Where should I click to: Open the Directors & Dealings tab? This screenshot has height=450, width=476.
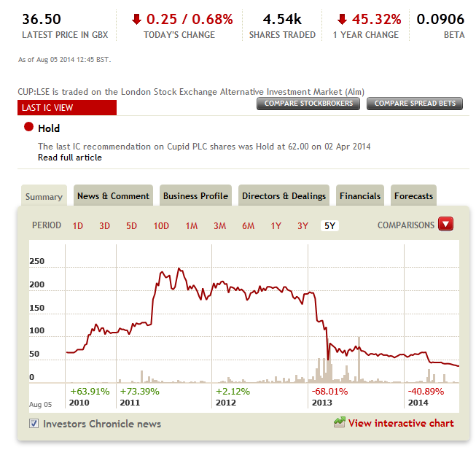coord(284,196)
